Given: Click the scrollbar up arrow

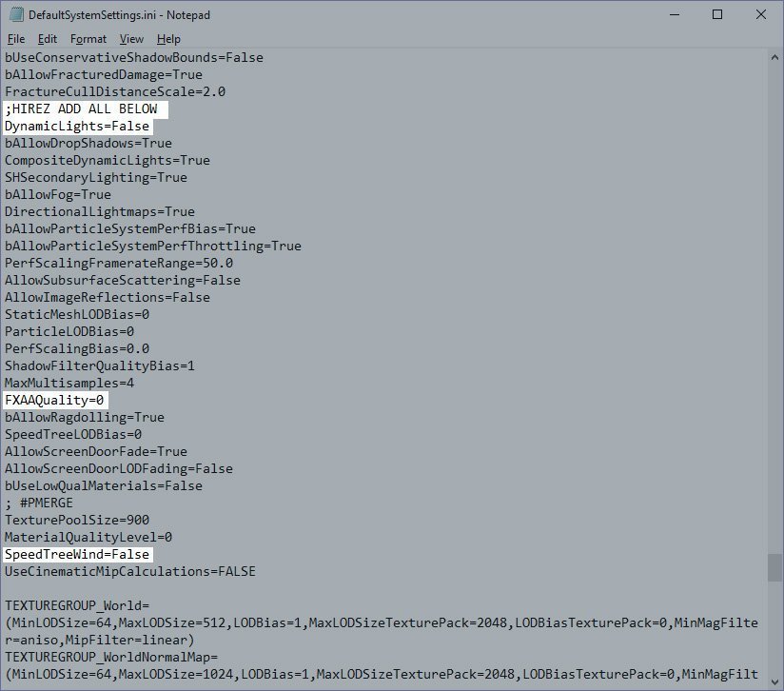Looking at the screenshot, I should tap(775, 57).
